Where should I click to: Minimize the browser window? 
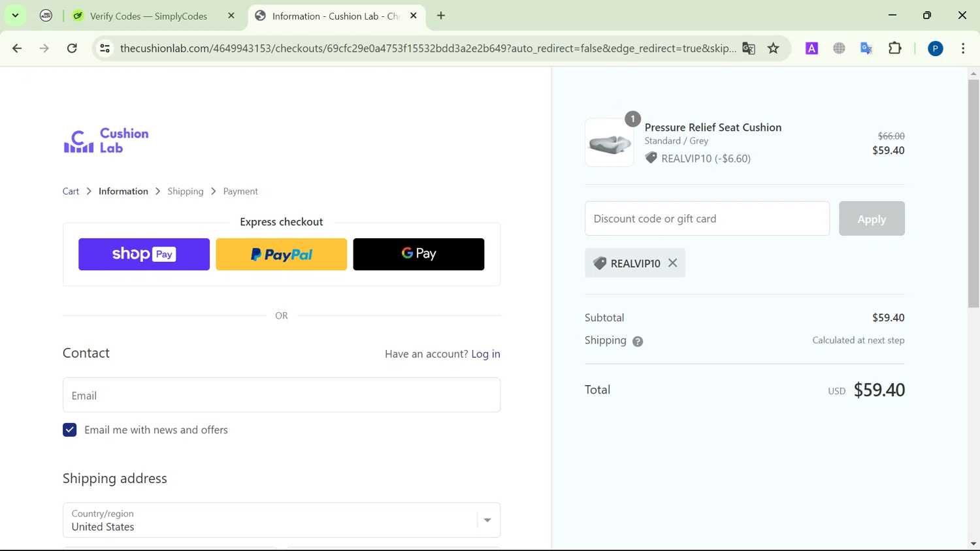coord(892,15)
